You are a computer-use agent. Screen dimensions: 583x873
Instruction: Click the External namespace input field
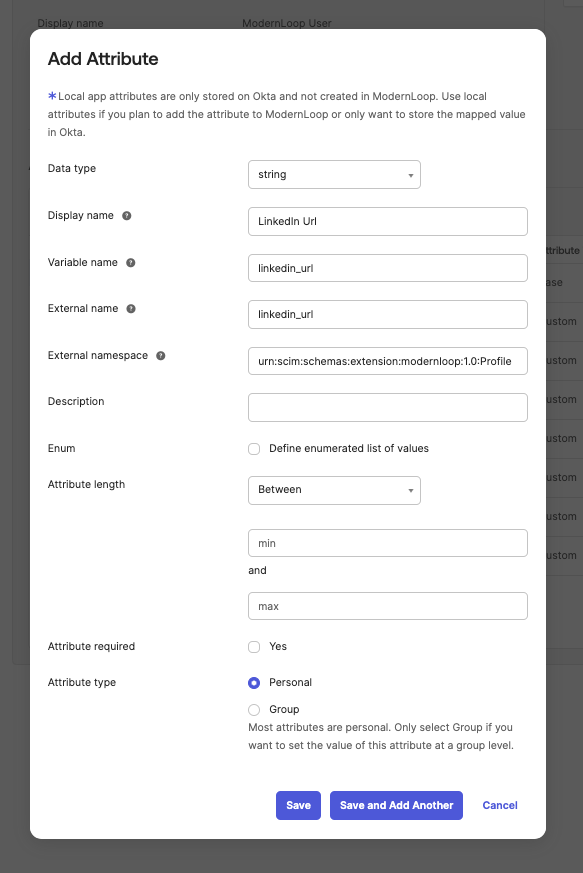(388, 361)
